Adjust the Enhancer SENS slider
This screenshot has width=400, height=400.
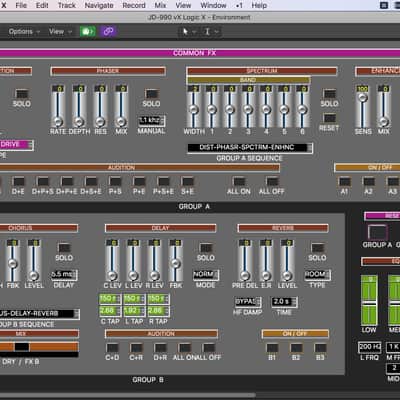click(x=363, y=106)
